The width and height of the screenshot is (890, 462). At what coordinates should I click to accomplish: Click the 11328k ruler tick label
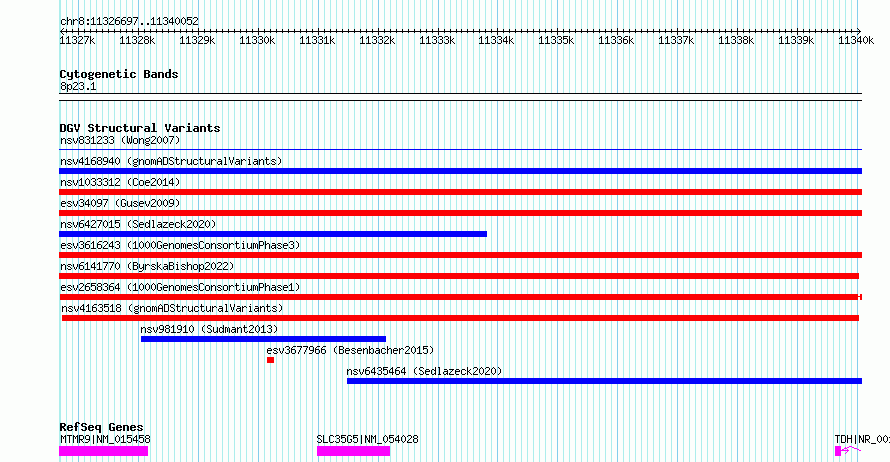pos(137,40)
